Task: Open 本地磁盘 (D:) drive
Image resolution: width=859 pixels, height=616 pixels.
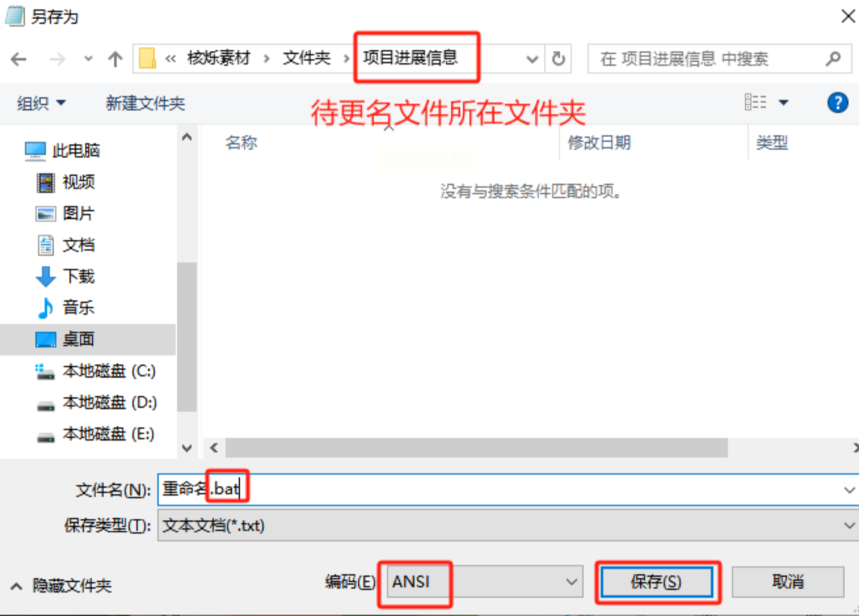Action: [x=96, y=402]
